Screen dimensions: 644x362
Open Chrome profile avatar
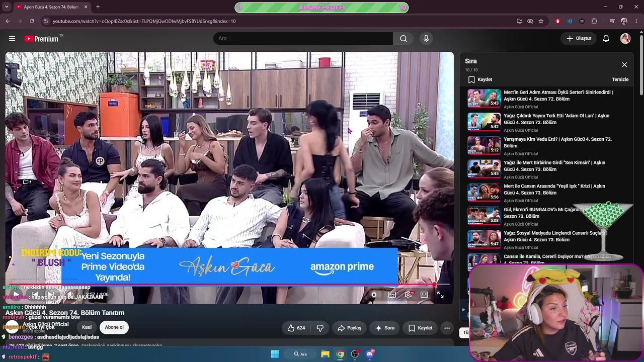[624, 21]
